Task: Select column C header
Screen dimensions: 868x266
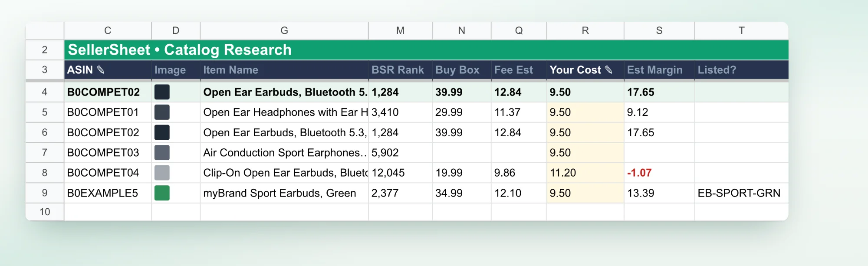Action: coord(108,30)
